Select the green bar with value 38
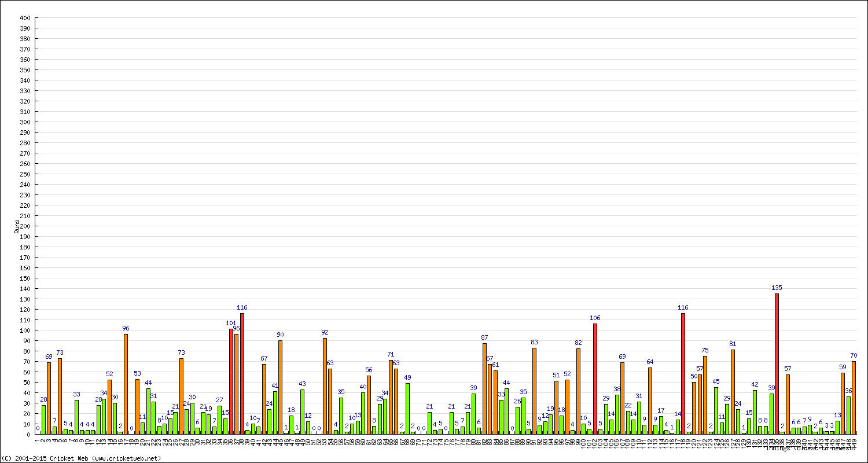The image size is (868, 463). 617,414
